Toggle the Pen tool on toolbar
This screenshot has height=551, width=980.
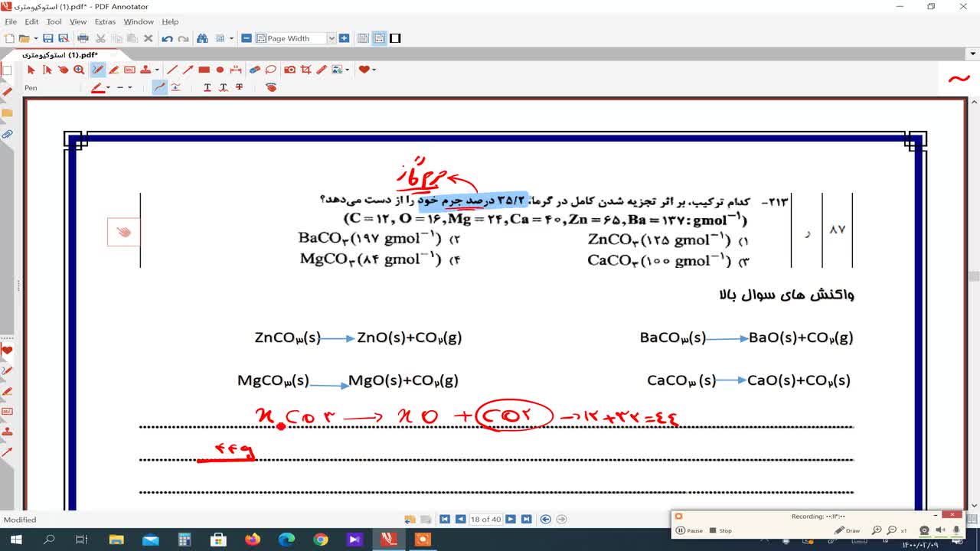click(x=98, y=70)
